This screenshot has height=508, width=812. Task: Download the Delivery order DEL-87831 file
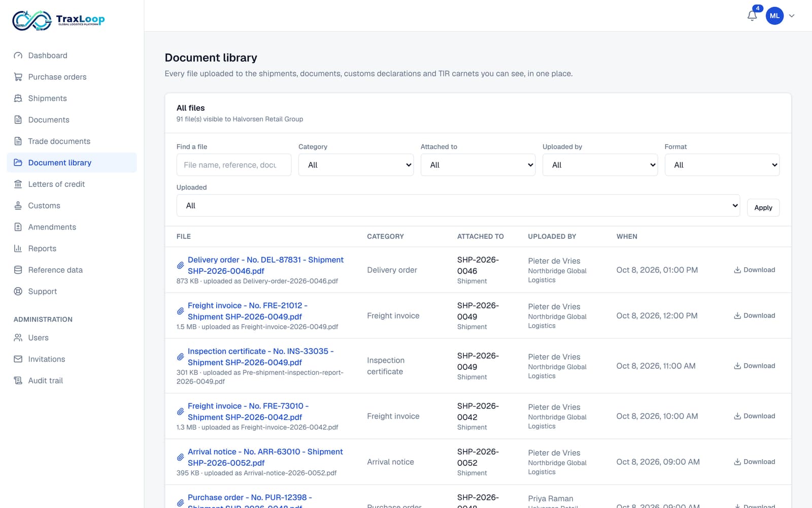(x=754, y=270)
